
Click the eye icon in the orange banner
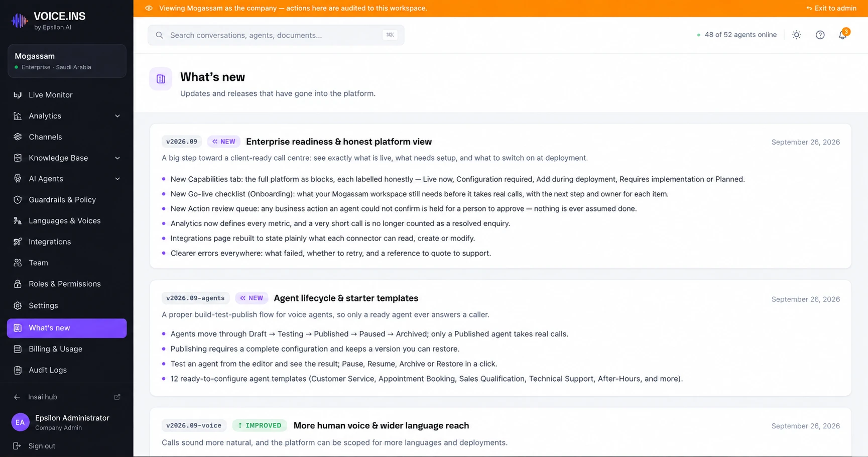coord(149,8)
